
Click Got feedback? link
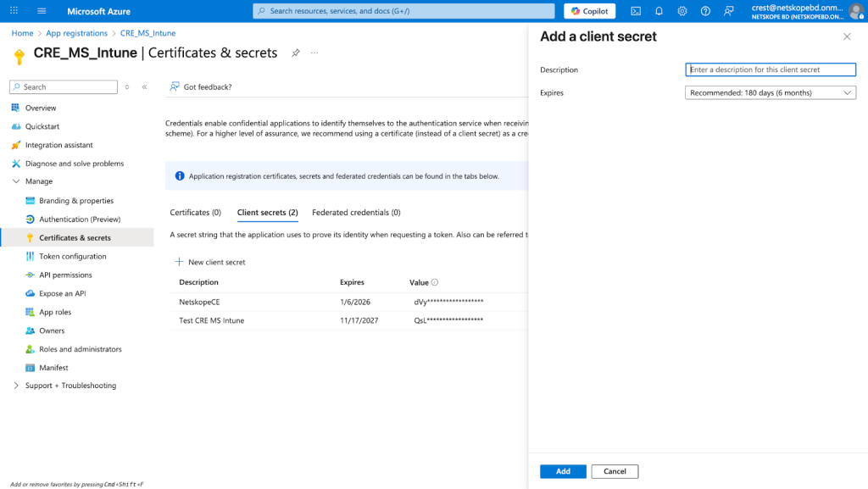201,86
